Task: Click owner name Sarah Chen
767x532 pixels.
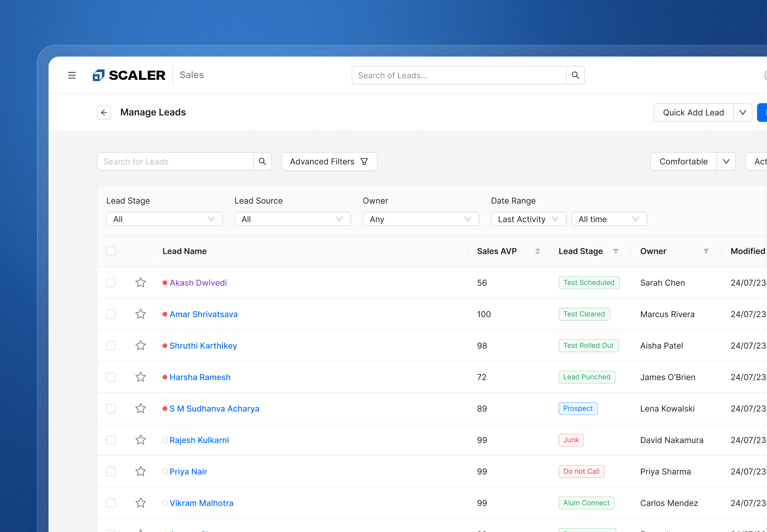Action: point(663,283)
